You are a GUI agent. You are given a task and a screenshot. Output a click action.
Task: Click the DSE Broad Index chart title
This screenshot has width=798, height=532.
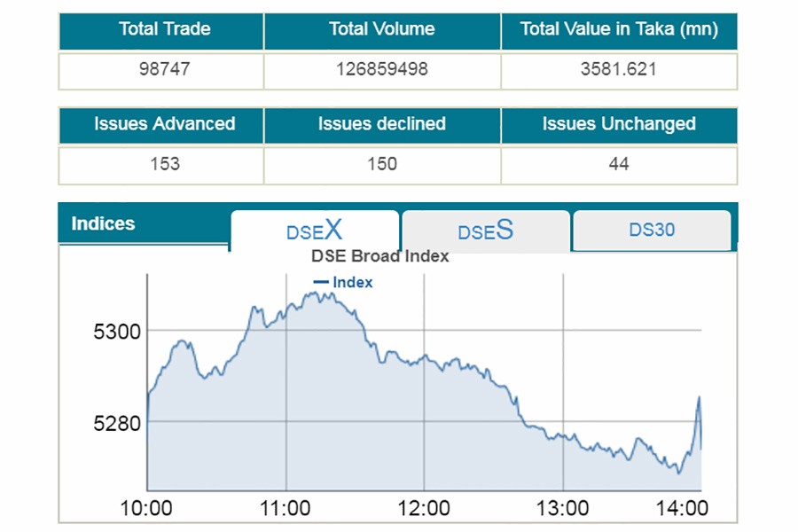click(x=379, y=256)
